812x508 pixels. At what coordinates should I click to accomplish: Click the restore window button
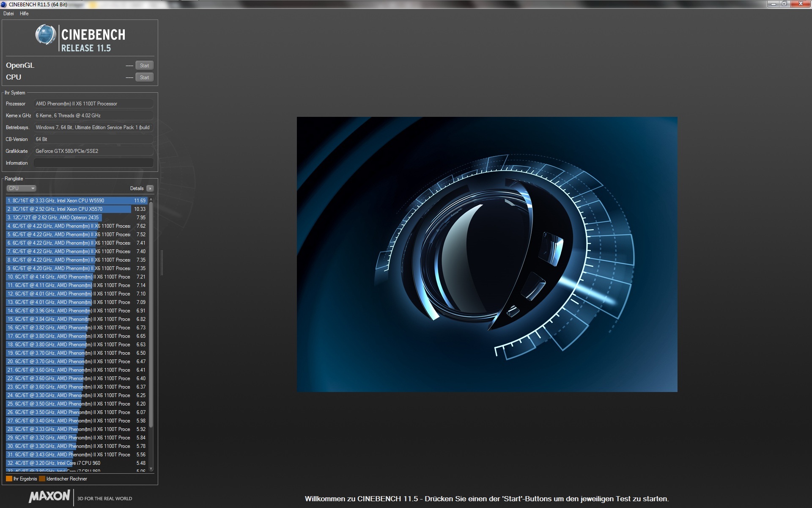784,4
